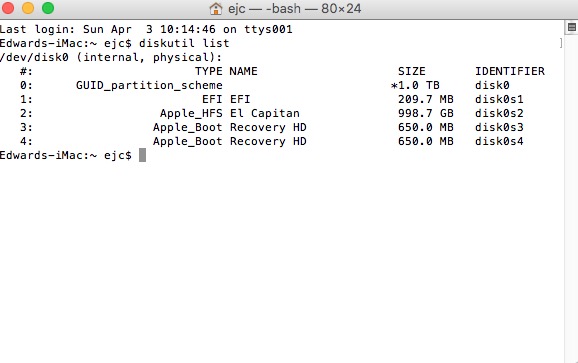Click the home folder icon in title bar
578x363 pixels.
tap(216, 8)
